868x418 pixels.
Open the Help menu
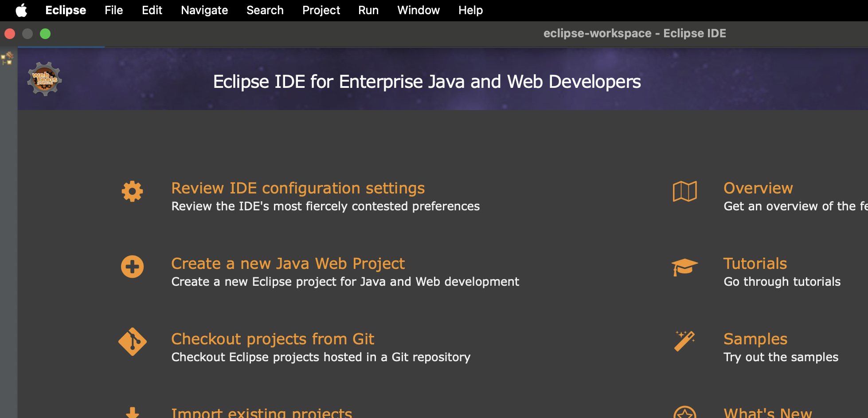(470, 10)
